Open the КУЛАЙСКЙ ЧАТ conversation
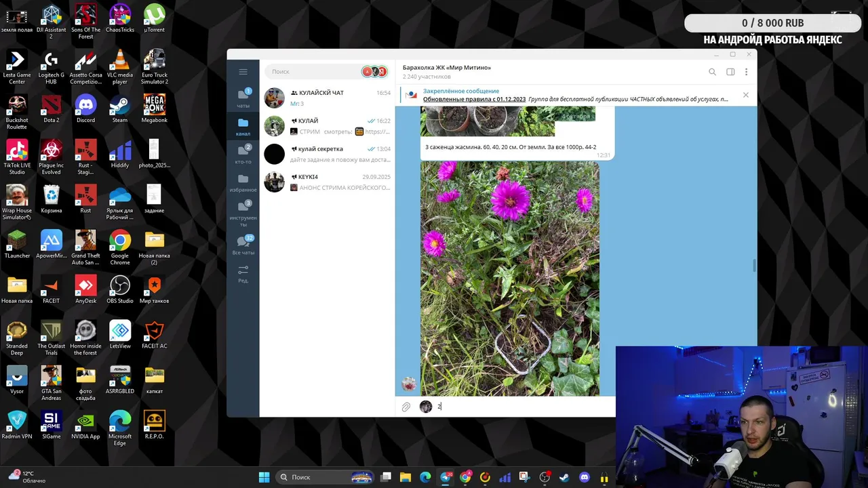The width and height of the screenshot is (868, 488). click(328, 98)
